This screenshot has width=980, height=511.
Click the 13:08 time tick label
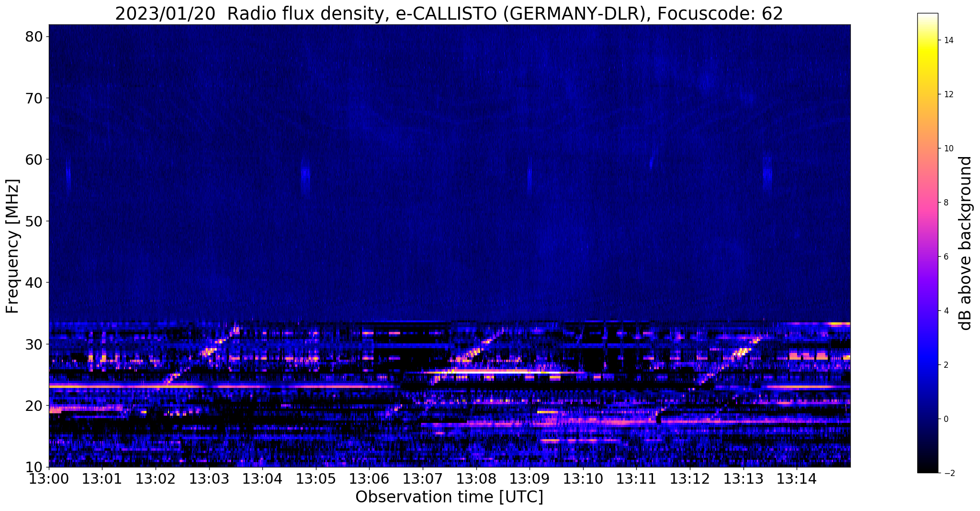pos(476,479)
